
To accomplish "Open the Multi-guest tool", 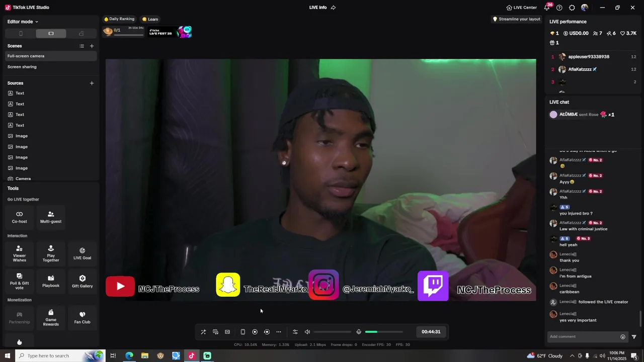I will (51, 217).
